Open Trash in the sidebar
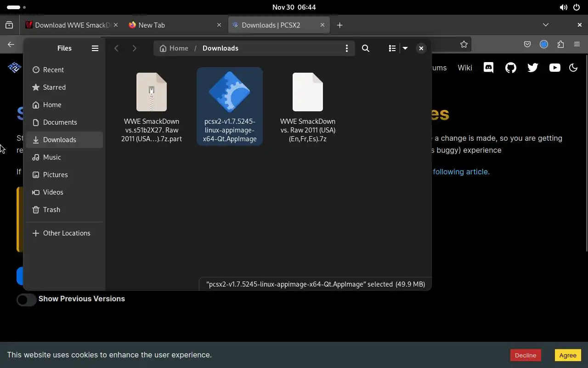The image size is (588, 368). click(64, 210)
